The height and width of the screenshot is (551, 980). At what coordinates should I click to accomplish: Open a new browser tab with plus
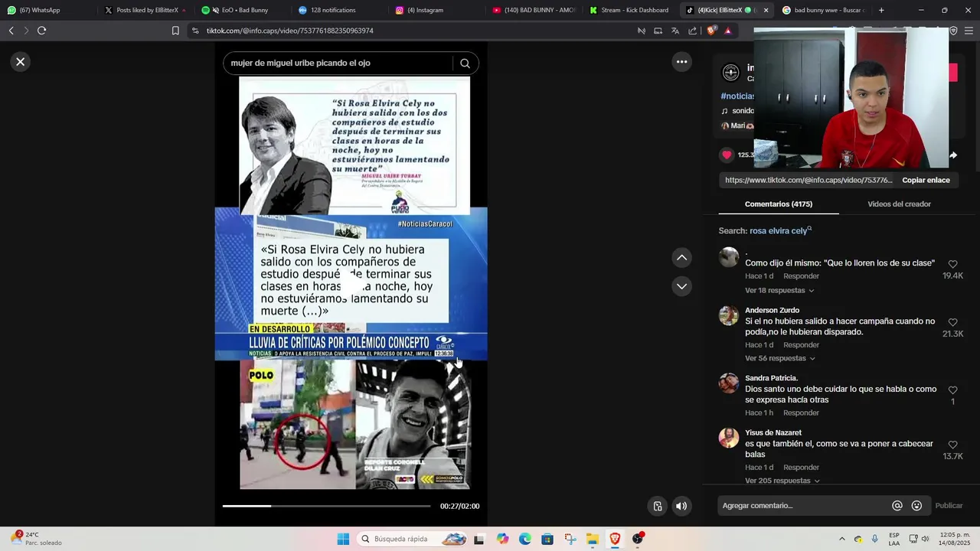(881, 10)
